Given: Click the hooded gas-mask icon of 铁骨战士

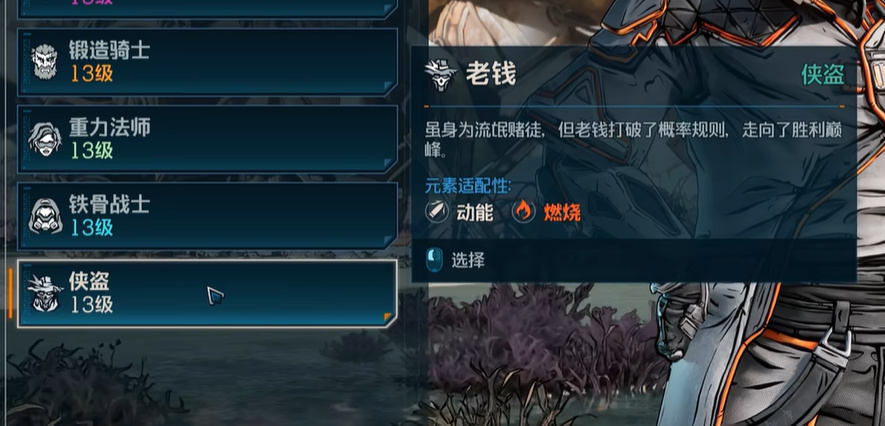Looking at the screenshot, I should point(45,216).
